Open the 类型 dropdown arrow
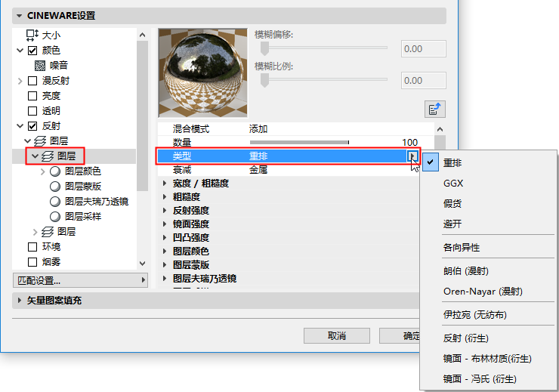Image resolution: width=559 pixels, height=392 pixels. pos(413,156)
